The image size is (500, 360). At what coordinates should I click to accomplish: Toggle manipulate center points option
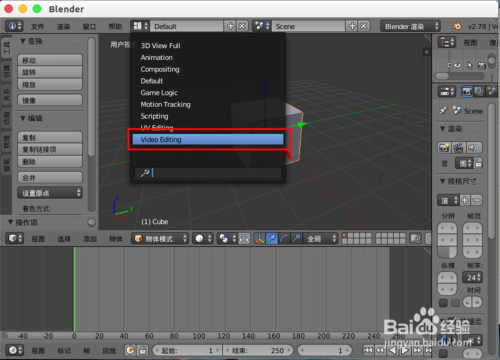[x=244, y=238]
